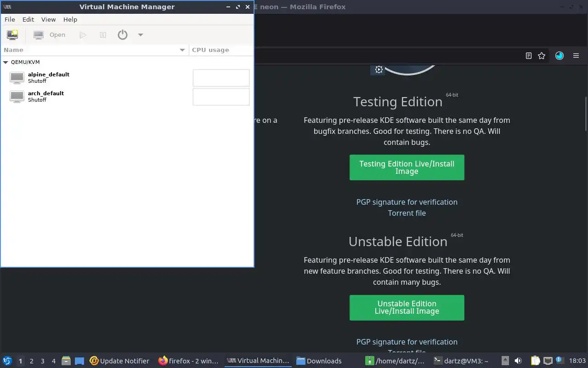
Task: Download the Unstable Edition Live/Install Image
Action: pyautogui.click(x=407, y=307)
